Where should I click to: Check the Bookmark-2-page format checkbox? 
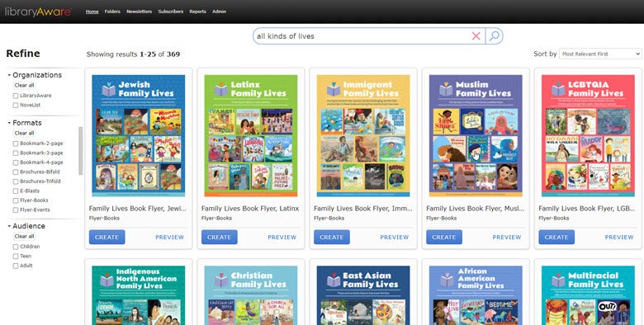coord(16,144)
